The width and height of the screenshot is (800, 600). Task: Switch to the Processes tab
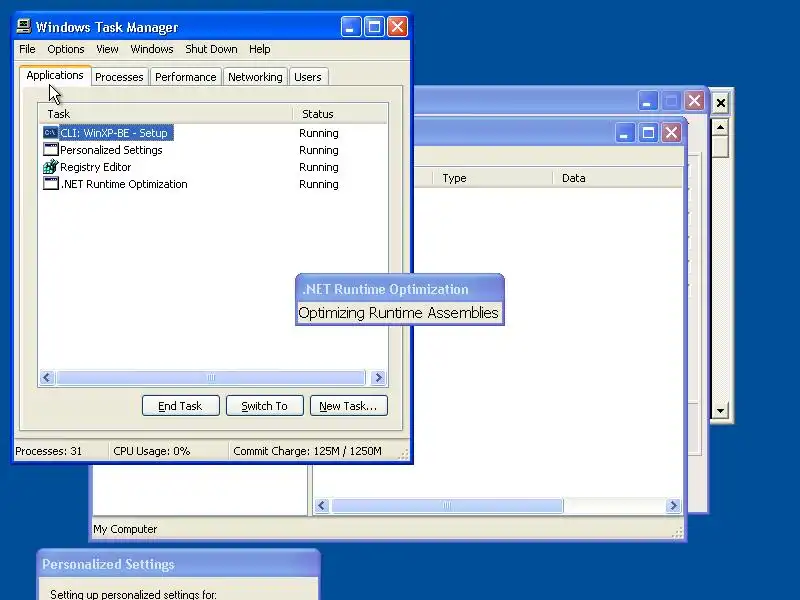tap(119, 77)
